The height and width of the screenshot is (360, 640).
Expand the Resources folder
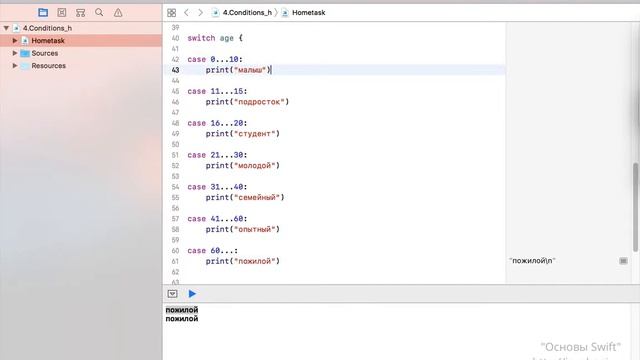coord(15,66)
